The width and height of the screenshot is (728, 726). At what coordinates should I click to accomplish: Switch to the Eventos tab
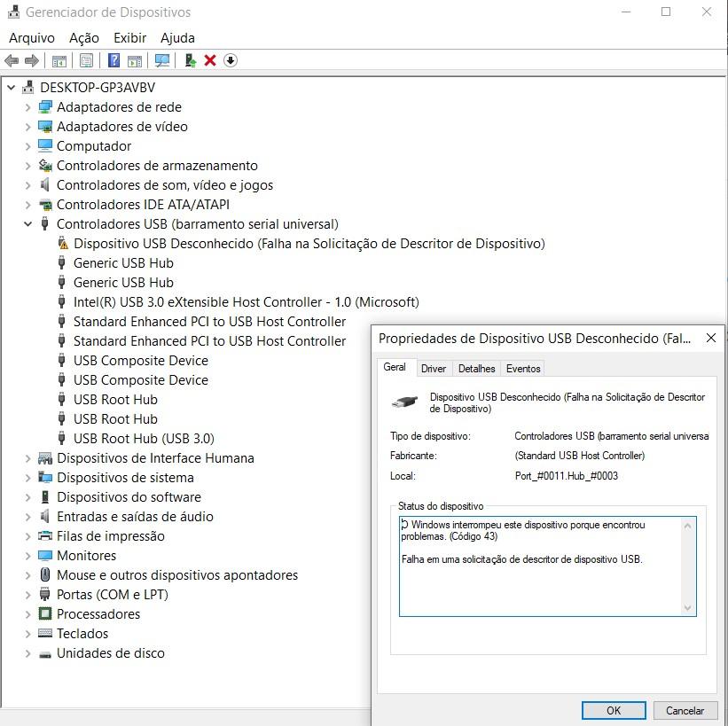pos(523,369)
